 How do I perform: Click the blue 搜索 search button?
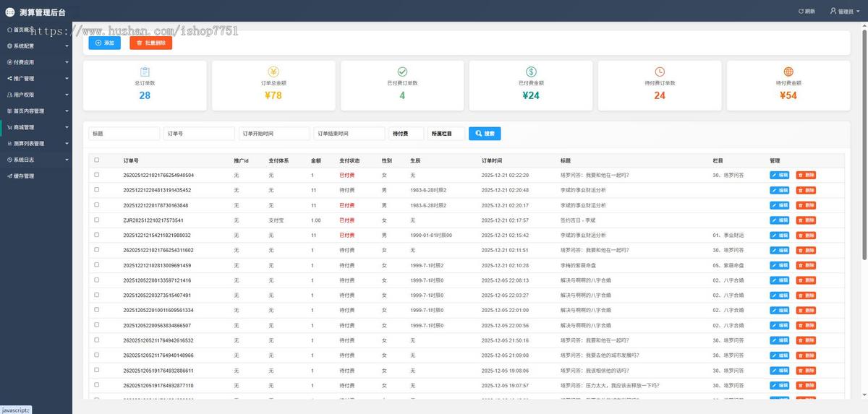point(485,134)
